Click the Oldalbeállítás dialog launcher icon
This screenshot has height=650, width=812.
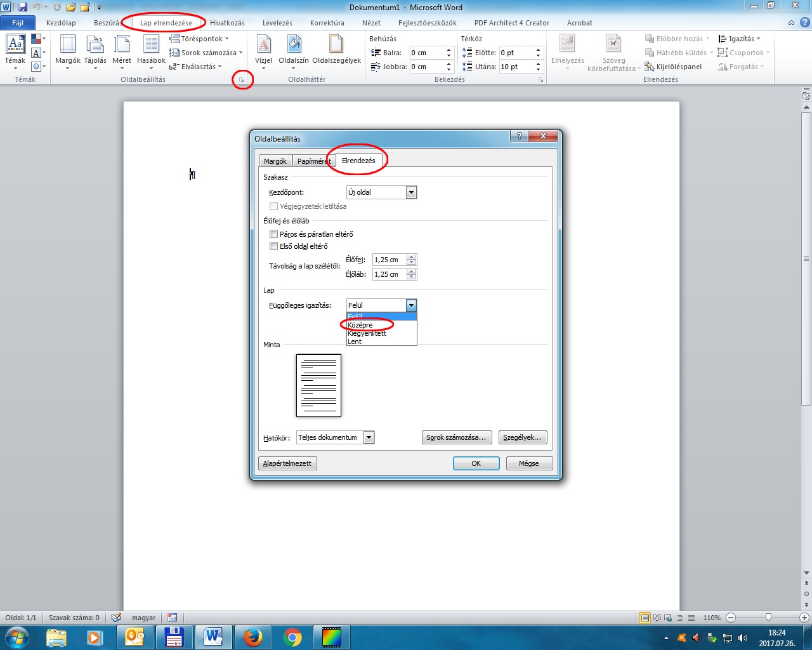[242, 80]
